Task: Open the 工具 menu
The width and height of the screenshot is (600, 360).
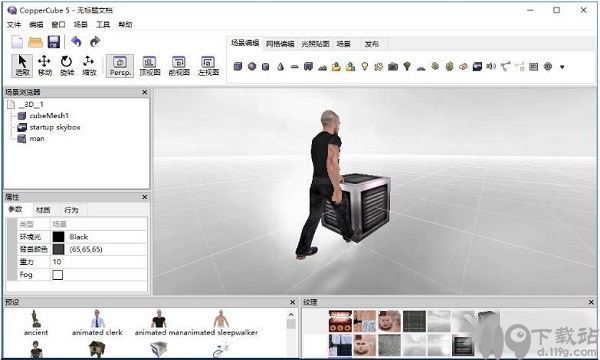Action: pyautogui.click(x=103, y=24)
